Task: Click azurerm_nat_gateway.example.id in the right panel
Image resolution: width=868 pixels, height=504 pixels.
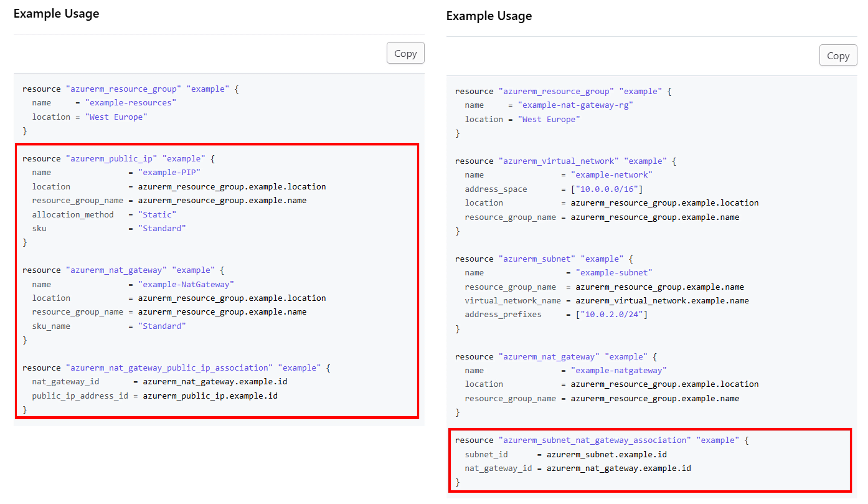Action: pos(619,469)
